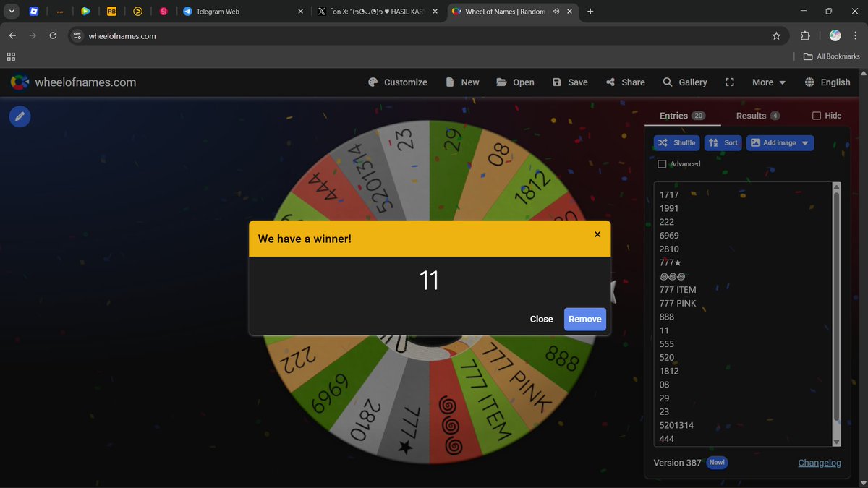Enable the Advanced checkbox

pyautogui.click(x=662, y=164)
